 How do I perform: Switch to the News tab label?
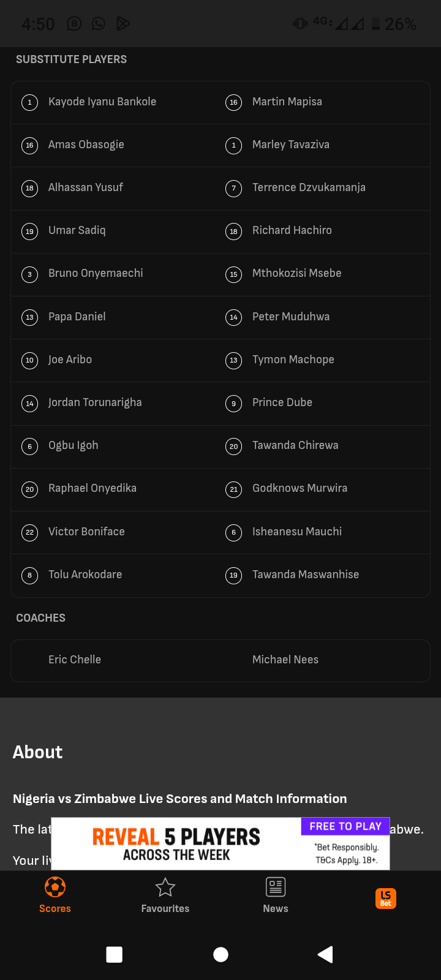click(x=276, y=908)
